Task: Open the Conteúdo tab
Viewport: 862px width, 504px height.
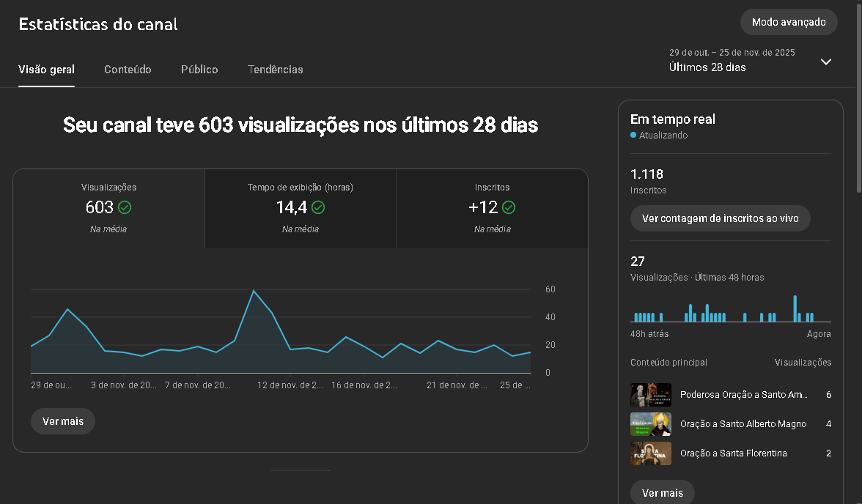Action: 128,70
